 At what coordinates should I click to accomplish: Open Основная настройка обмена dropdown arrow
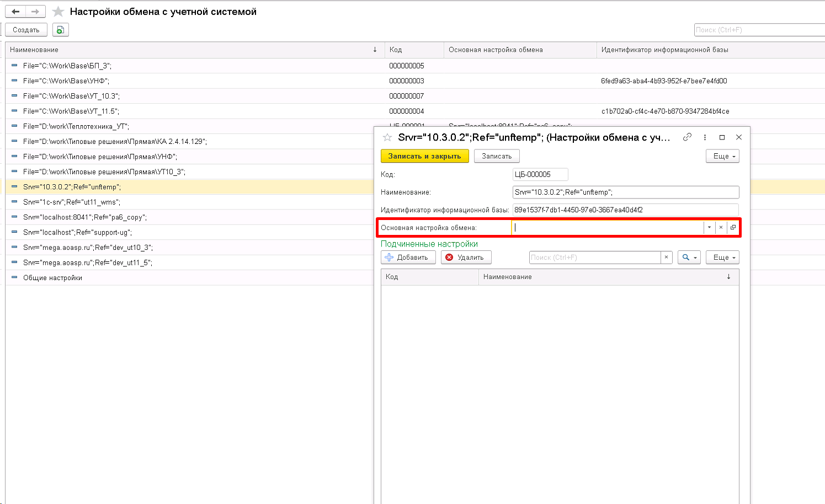click(709, 227)
